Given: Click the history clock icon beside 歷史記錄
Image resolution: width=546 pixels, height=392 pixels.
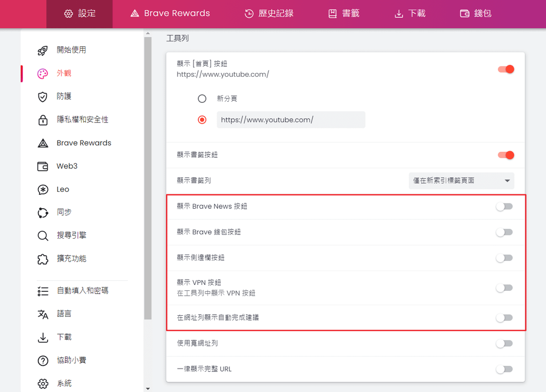Looking at the screenshot, I should pos(249,13).
